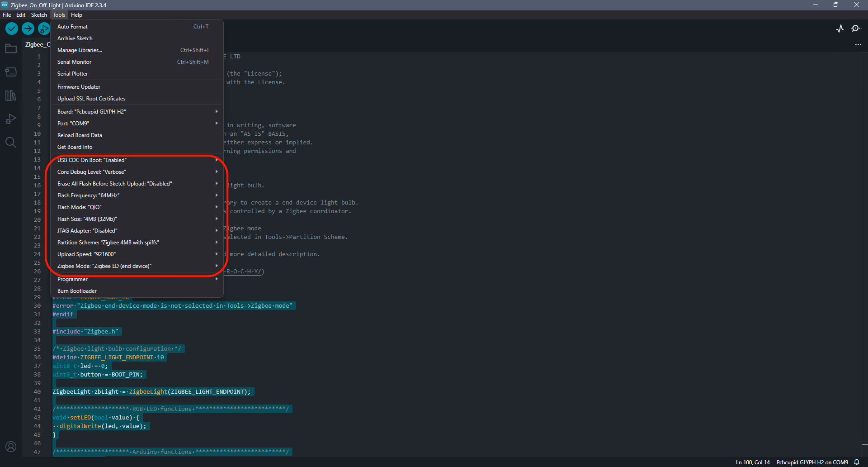Toggle Erase All Flash Before Sketch Upload
The height and width of the screenshot is (467, 868).
pyautogui.click(x=114, y=183)
